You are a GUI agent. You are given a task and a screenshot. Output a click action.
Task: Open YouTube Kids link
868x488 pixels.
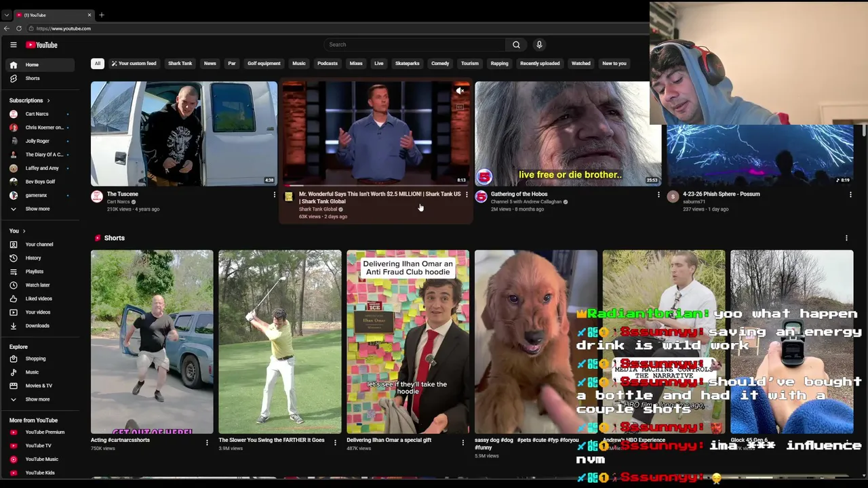41,472
